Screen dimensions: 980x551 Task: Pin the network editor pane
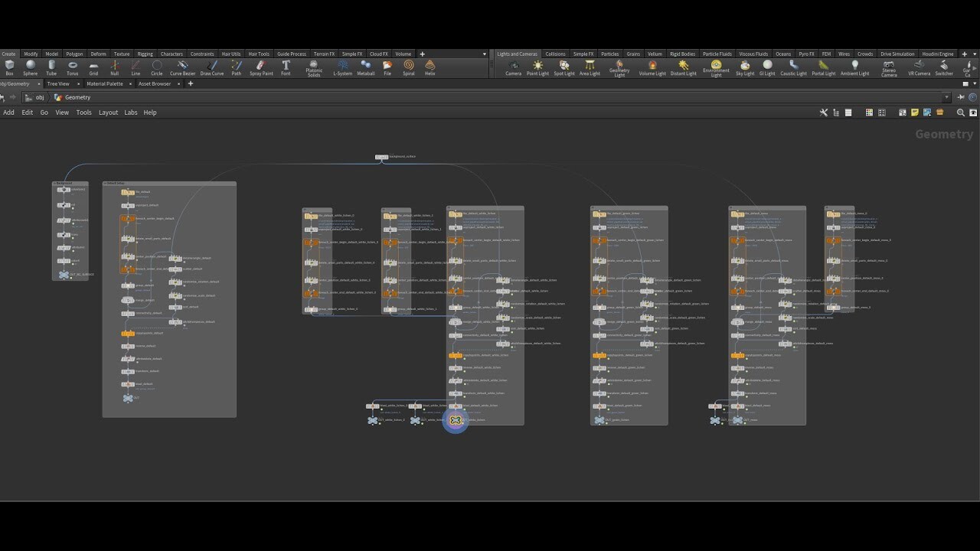960,97
